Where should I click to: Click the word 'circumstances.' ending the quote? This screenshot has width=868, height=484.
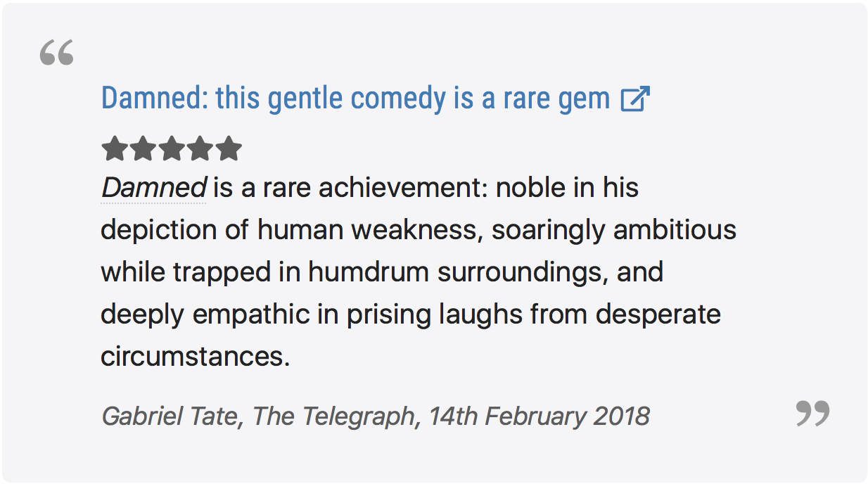(195, 357)
